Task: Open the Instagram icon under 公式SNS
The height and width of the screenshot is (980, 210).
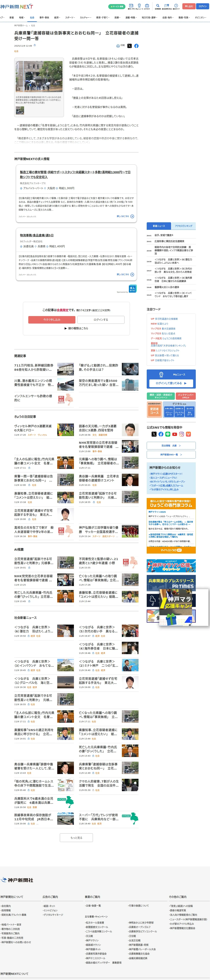Action: coord(181,434)
